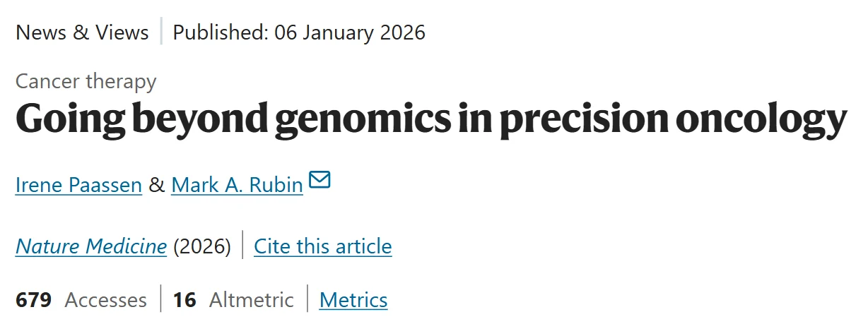This screenshot has width=868, height=324.
Task: Click the Cite this article link
Action: pyautogui.click(x=322, y=246)
